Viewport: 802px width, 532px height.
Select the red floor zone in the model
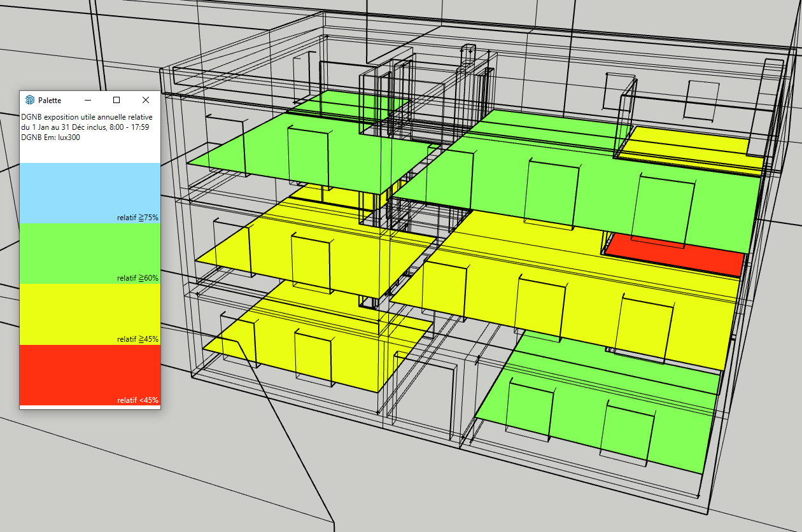click(x=675, y=255)
